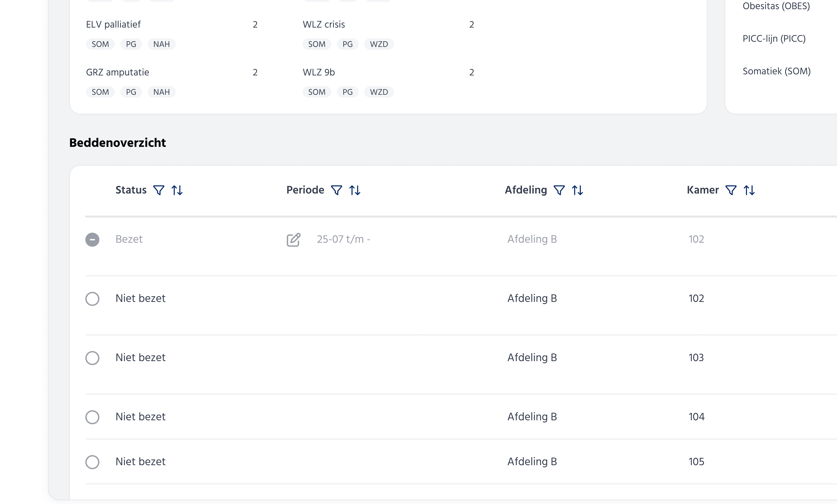Select the Niet bezet bed in room 104

(x=92, y=417)
